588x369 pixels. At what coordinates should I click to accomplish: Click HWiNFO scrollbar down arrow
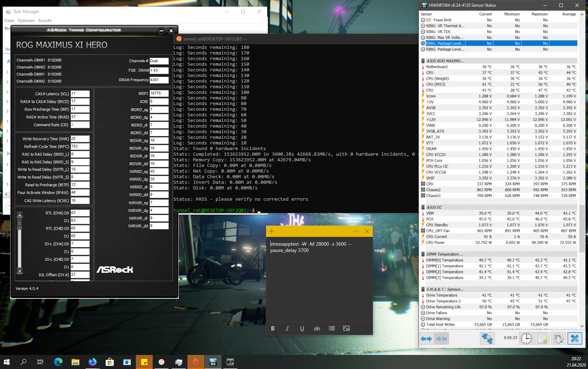(582, 326)
